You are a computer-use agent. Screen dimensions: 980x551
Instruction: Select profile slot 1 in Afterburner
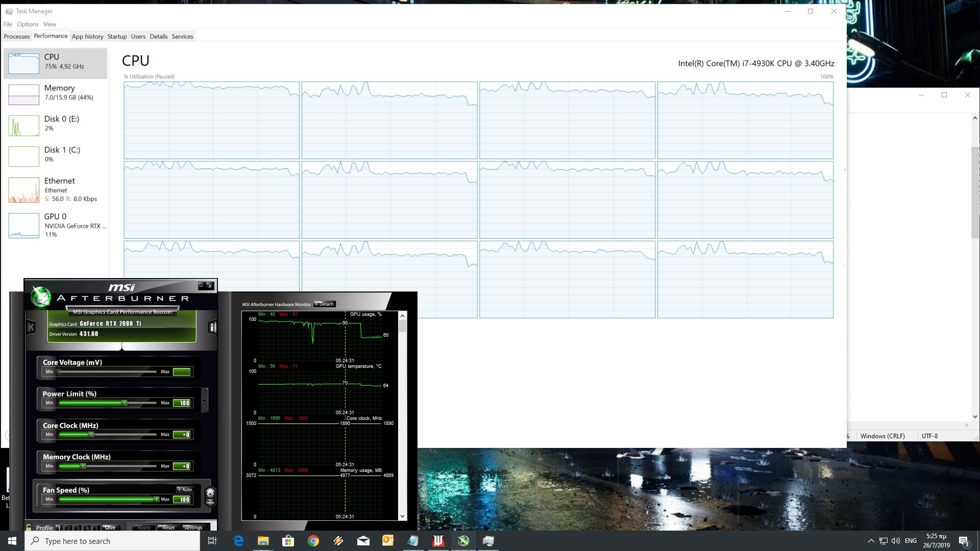[x=59, y=528]
